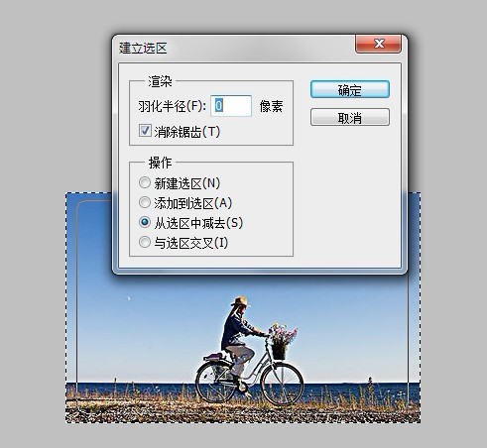Pick the 与选区交叉(I) radio option
Viewport: 487px width, 448px height.
click(145, 242)
